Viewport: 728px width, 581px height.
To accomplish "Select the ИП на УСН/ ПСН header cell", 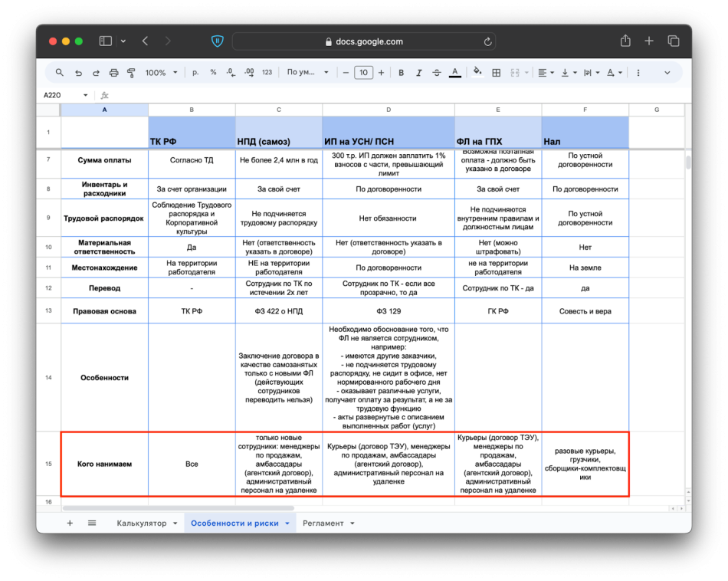I will (389, 133).
